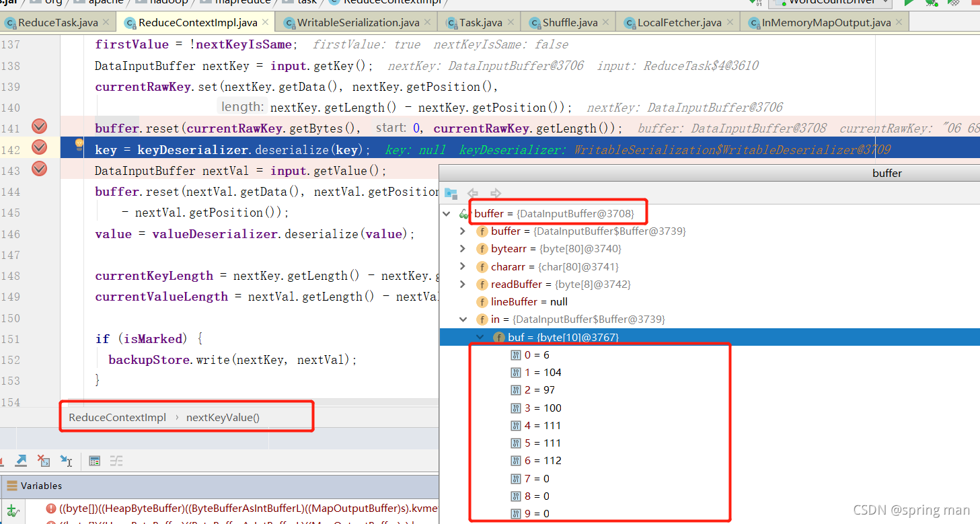Switch to WritableSerialization.java tab
Image resolution: width=980 pixels, height=524 pixels.
point(358,22)
